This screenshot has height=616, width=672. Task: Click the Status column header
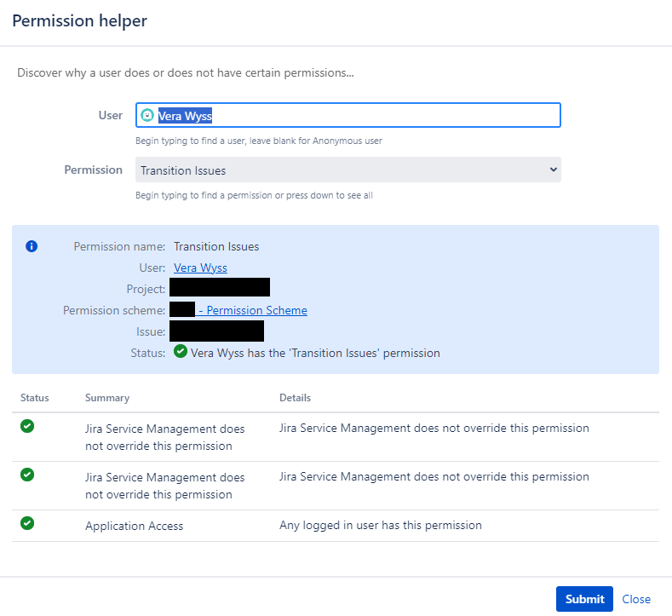point(35,398)
